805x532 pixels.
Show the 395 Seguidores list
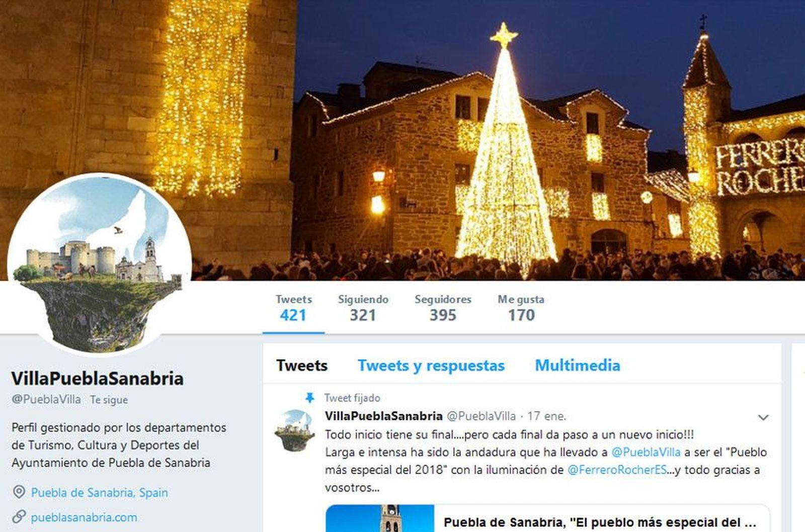point(443,308)
